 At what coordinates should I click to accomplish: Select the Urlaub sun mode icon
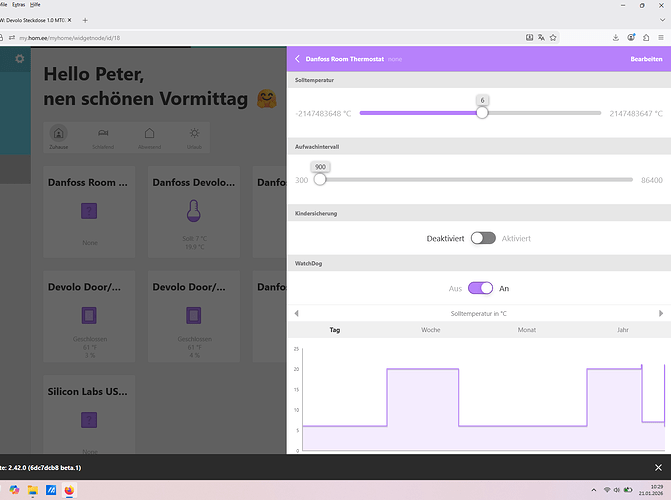point(194,134)
